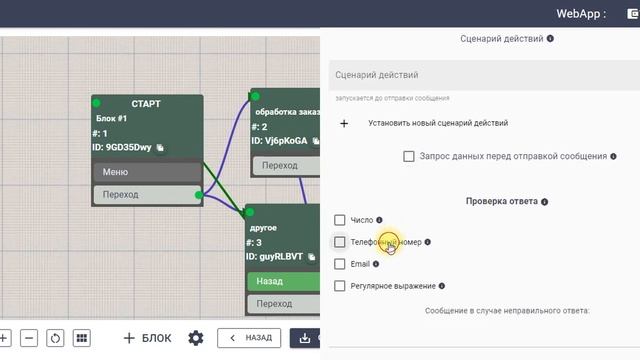
Task: Click the ID: guyRLBVT text
Action: (274, 257)
